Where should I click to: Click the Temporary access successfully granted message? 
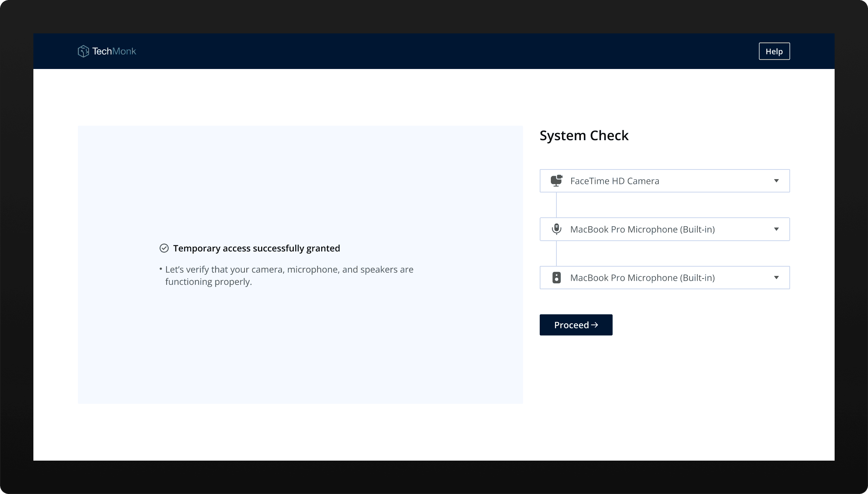[x=256, y=248]
